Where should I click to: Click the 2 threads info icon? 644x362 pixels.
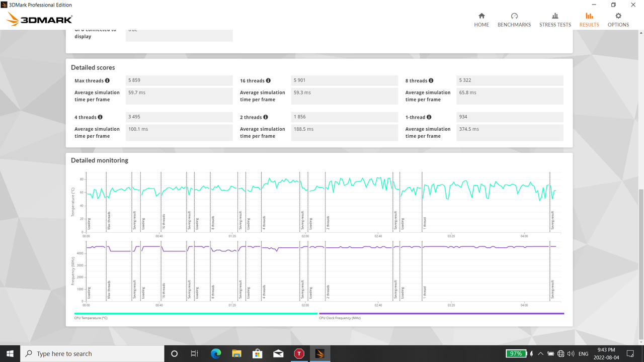[266, 117]
